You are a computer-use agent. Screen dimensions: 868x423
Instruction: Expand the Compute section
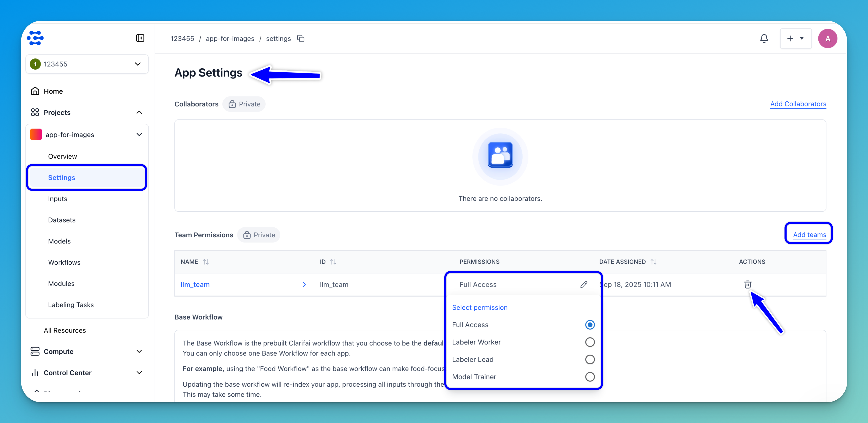click(139, 351)
